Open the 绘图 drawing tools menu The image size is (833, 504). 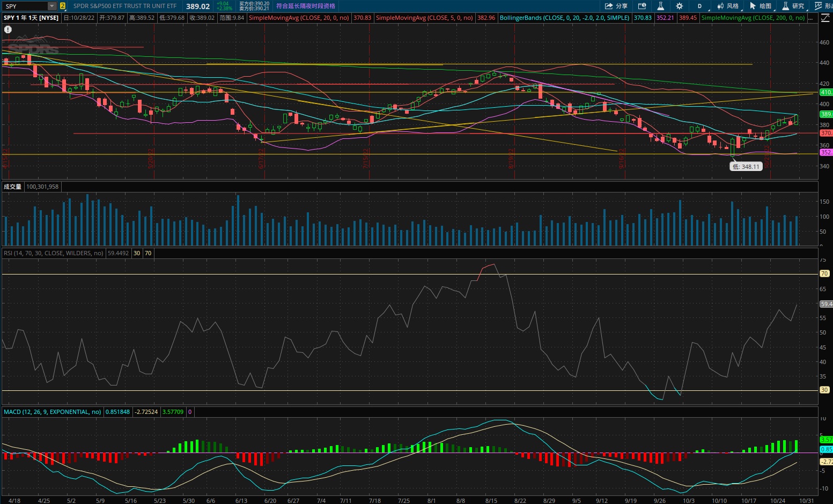[x=761, y=6]
